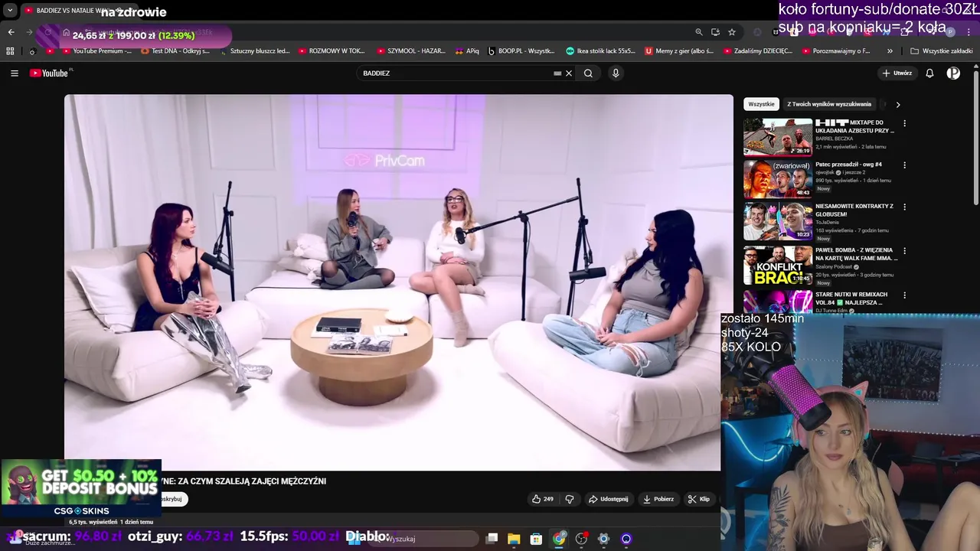Click the ToJaDenis channel name
The image size is (980, 551).
coord(828,223)
